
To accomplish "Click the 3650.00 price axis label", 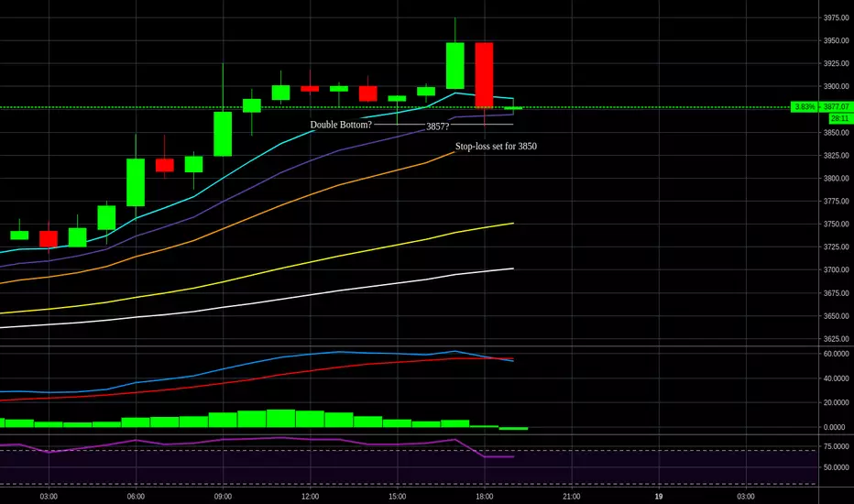I will coord(836,316).
